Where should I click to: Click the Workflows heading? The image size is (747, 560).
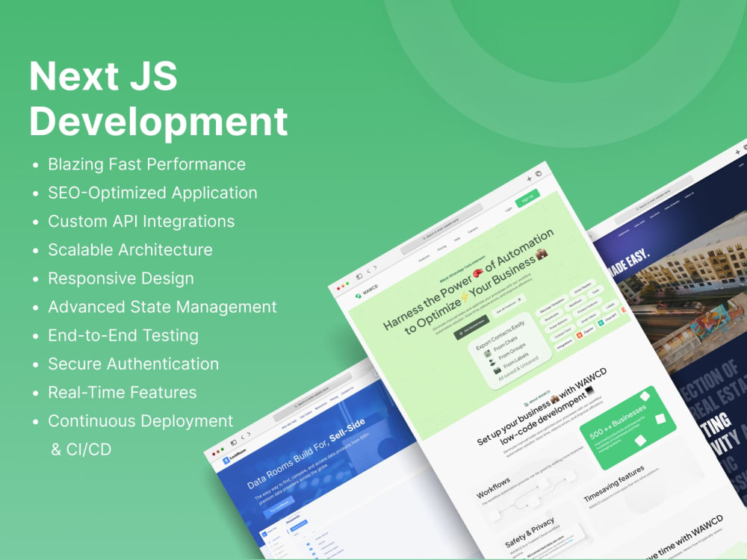(x=493, y=487)
